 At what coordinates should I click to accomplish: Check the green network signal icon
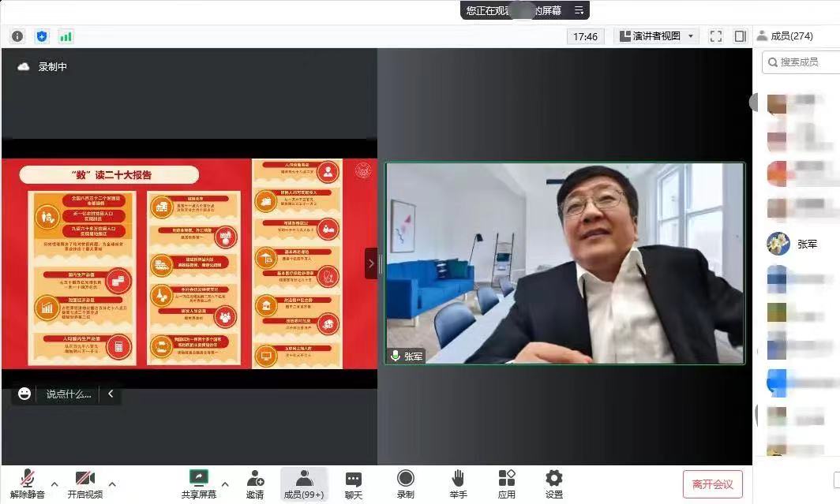coord(66,36)
